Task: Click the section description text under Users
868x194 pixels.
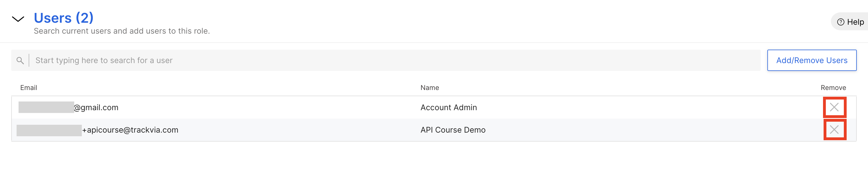Action: pyautogui.click(x=122, y=31)
